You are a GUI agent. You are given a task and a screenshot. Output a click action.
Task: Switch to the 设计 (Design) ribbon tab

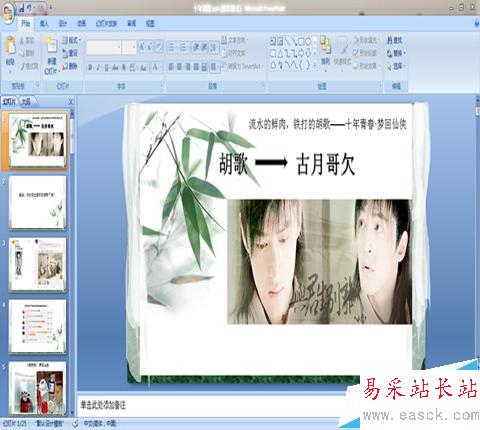pos(63,24)
